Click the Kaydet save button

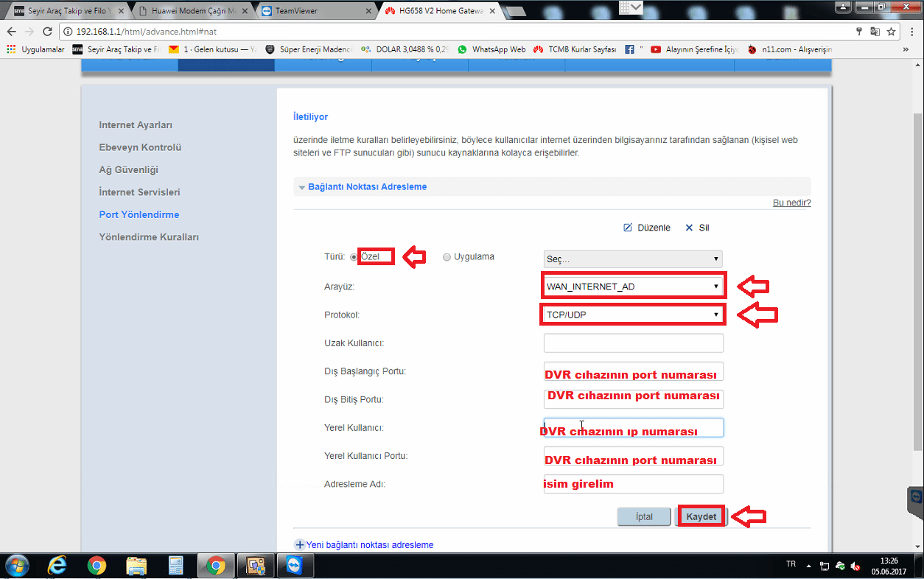tap(701, 516)
